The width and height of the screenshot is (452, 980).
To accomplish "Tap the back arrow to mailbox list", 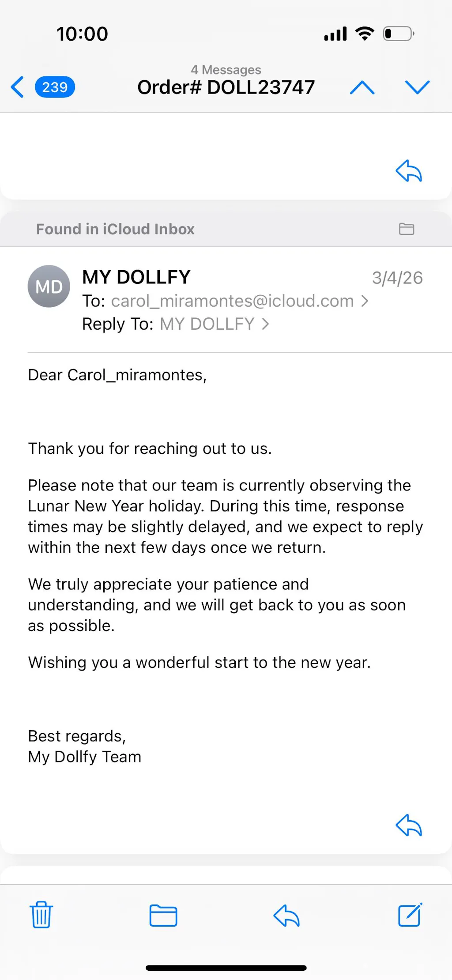I will (x=18, y=87).
